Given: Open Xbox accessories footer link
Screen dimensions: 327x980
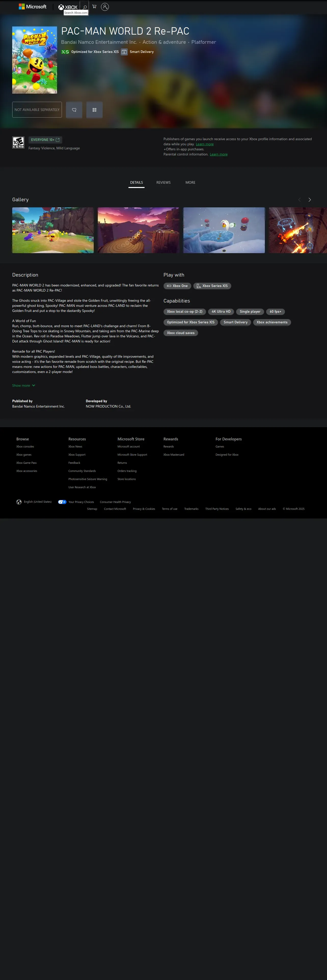Looking at the screenshot, I should pos(27,471).
